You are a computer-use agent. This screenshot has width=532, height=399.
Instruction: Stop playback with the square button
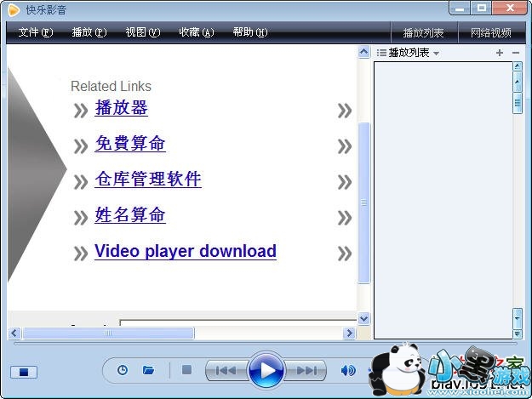[x=186, y=370]
